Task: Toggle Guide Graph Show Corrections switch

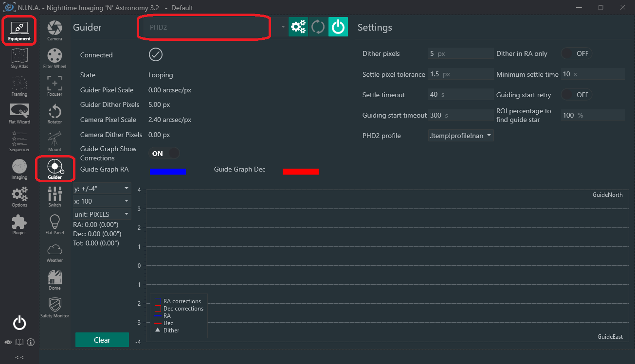Action: pos(164,154)
